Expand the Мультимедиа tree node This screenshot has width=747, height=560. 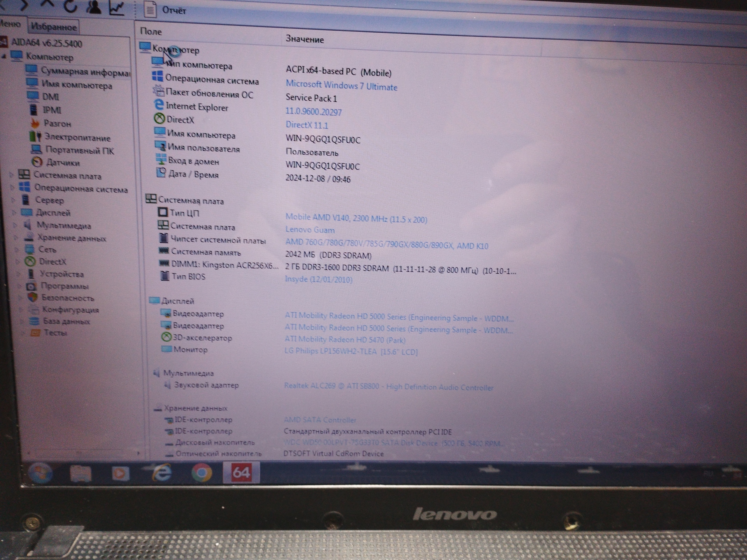(x=15, y=225)
